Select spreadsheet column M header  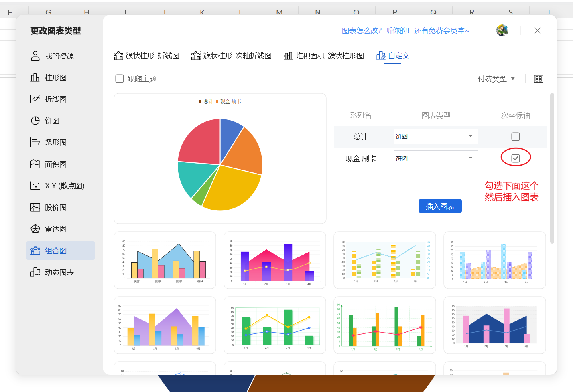(x=279, y=12)
